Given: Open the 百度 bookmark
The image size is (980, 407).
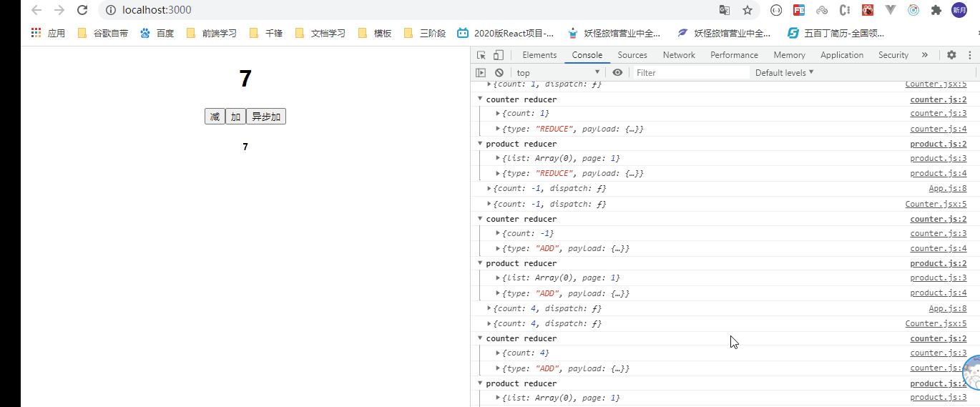Looking at the screenshot, I should pos(157,33).
